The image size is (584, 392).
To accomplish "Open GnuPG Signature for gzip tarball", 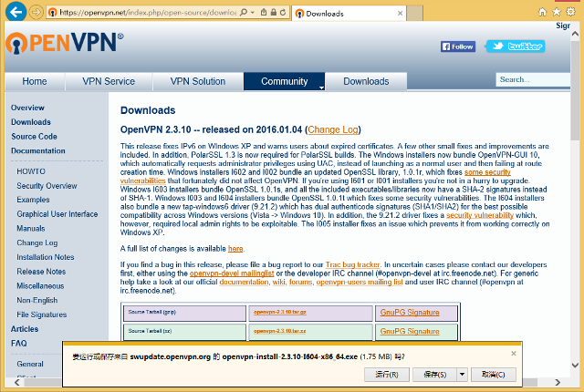I will 410,313.
